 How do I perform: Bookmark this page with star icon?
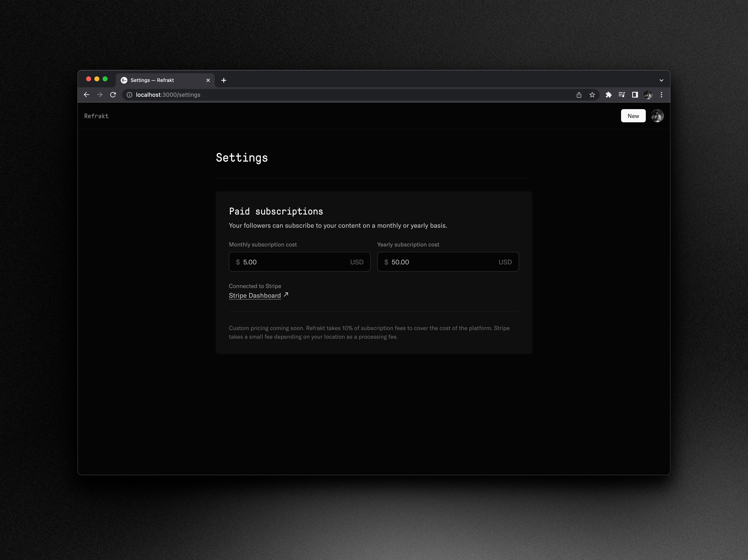point(592,95)
